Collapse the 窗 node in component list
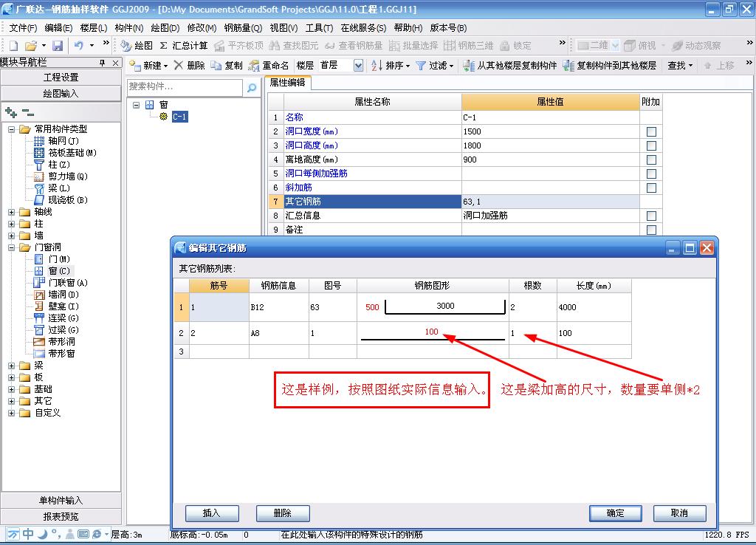Viewport: 756px width, 545px height. tap(137, 105)
